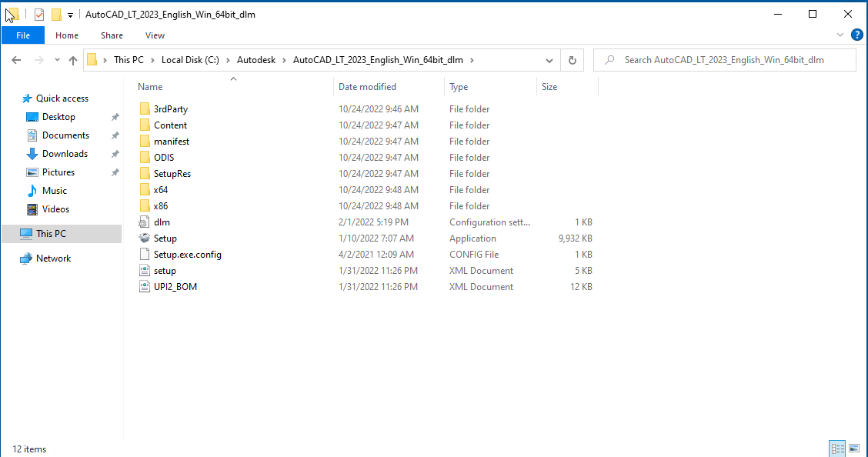
Task: Open Customize Quick Access Toolbar dropdown arrow
Action: point(70,15)
